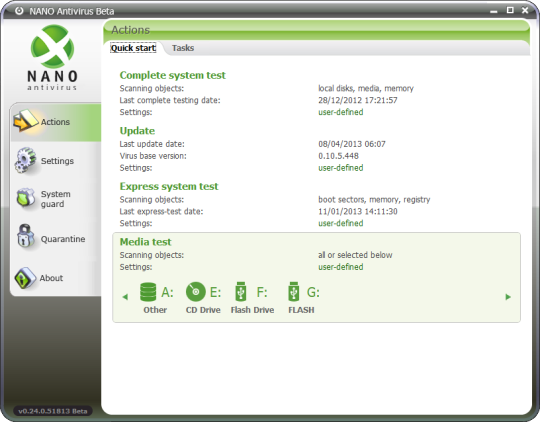The width and height of the screenshot is (540, 422).
Task: Select the F: Flash Drive icon
Action: click(x=241, y=292)
